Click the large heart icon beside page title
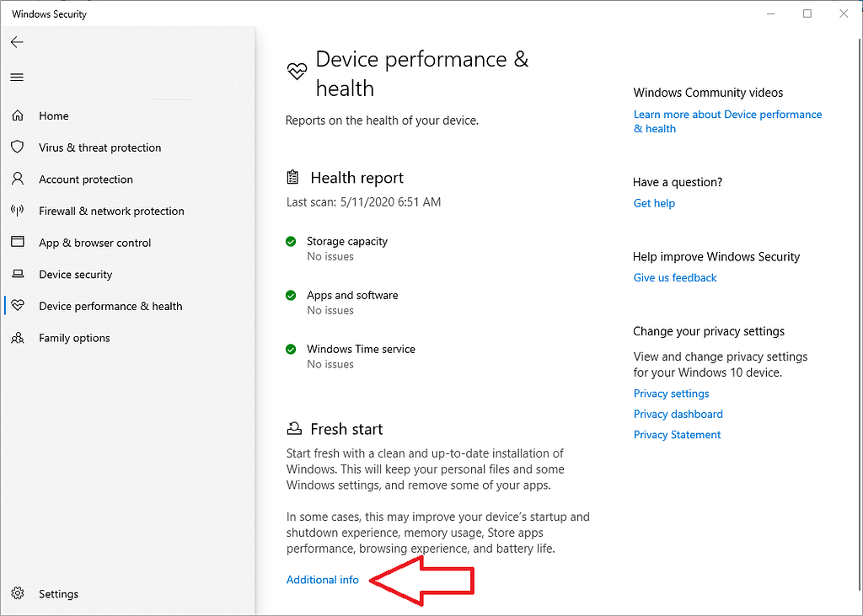The image size is (863, 616). [297, 71]
